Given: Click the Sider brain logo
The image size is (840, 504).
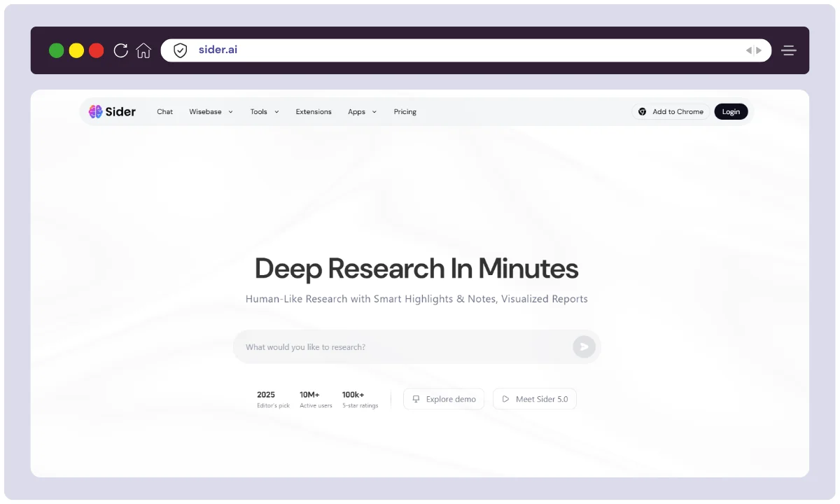Looking at the screenshot, I should point(96,111).
